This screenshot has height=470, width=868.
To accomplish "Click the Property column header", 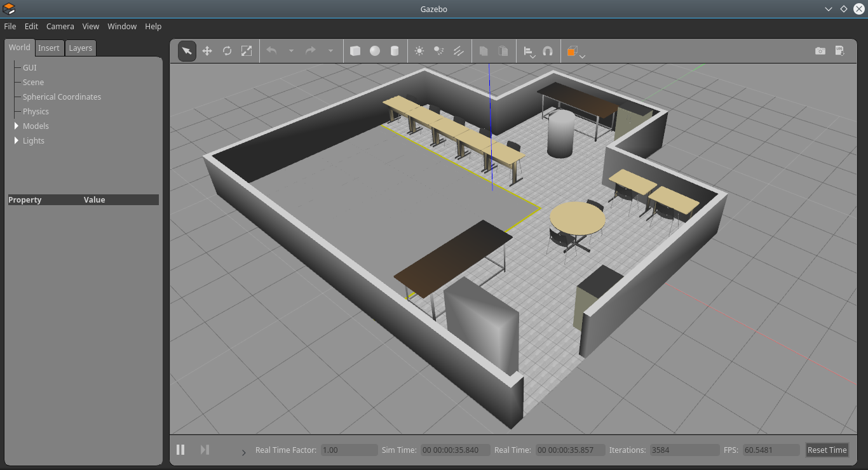I will 25,199.
